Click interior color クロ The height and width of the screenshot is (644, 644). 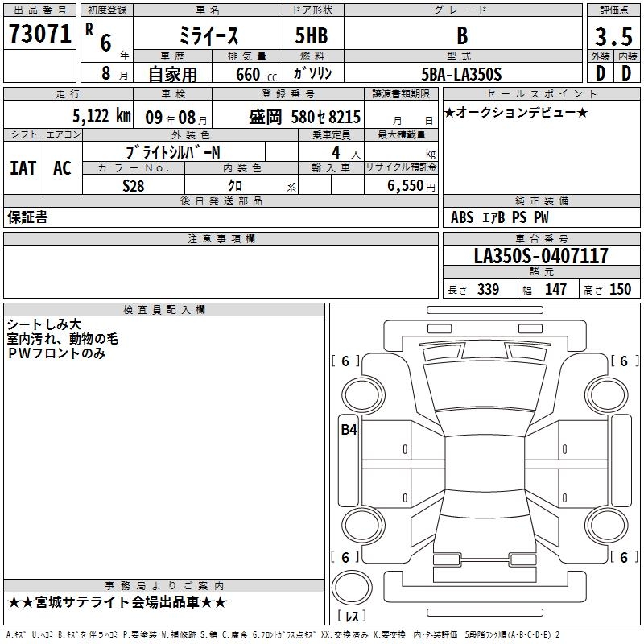(x=235, y=185)
